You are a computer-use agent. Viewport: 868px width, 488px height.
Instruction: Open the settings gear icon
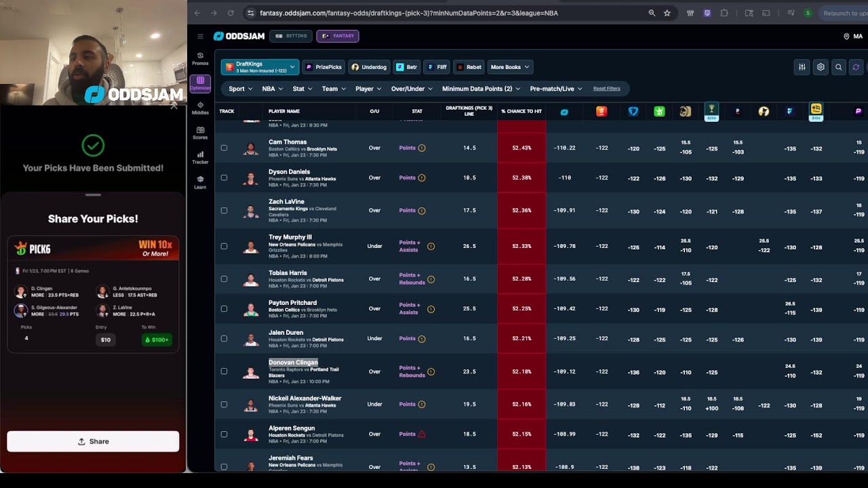821,67
